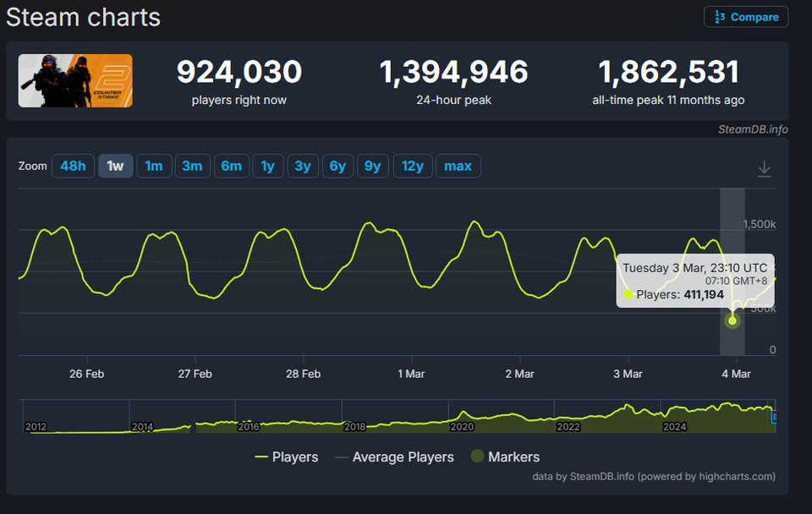Select the 1w zoom range
Screen dimensions: 812x514
[115, 166]
